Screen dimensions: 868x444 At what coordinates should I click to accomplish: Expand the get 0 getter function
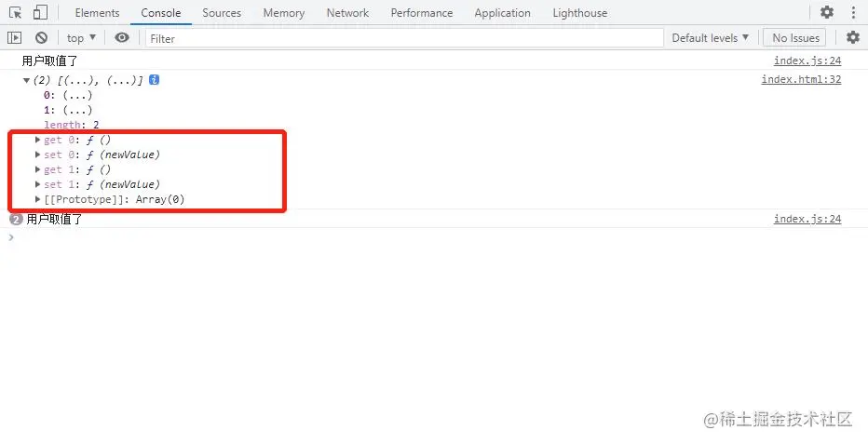(x=37, y=140)
